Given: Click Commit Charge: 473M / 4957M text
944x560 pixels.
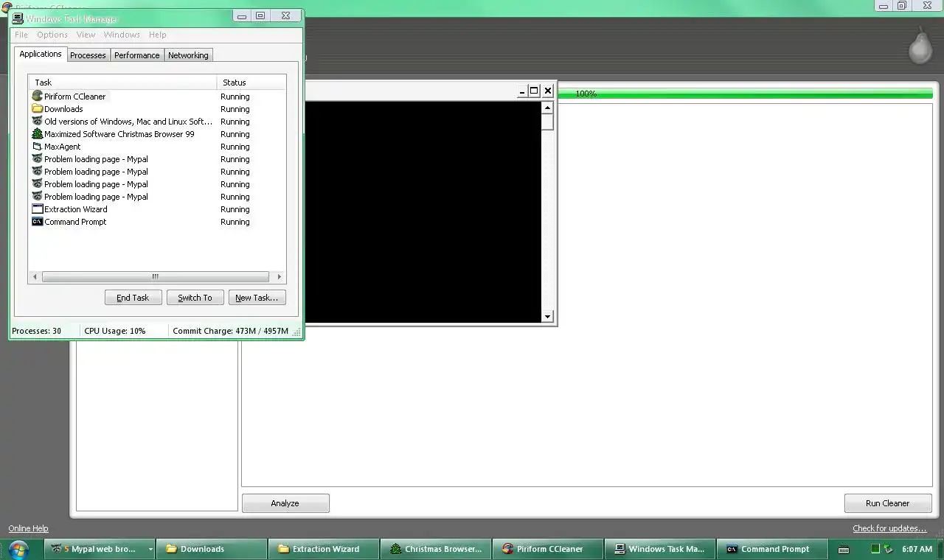Looking at the screenshot, I should [230, 331].
